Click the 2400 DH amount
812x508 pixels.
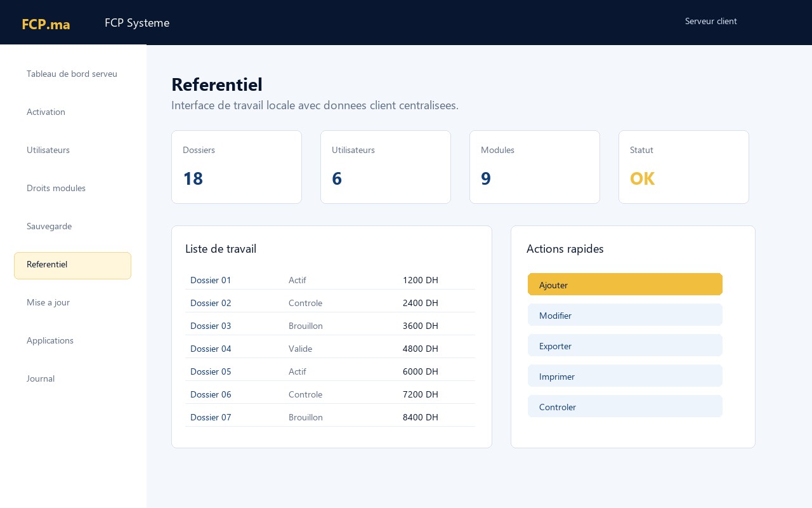[421, 303]
